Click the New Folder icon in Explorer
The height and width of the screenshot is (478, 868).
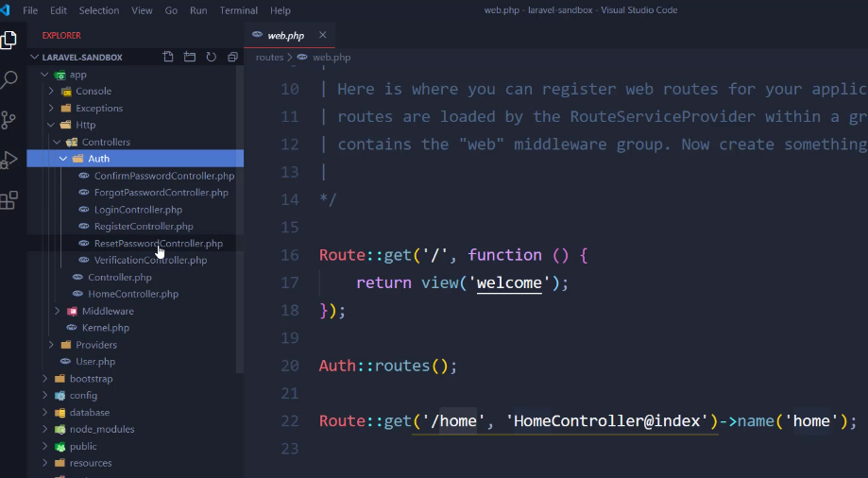(189, 57)
